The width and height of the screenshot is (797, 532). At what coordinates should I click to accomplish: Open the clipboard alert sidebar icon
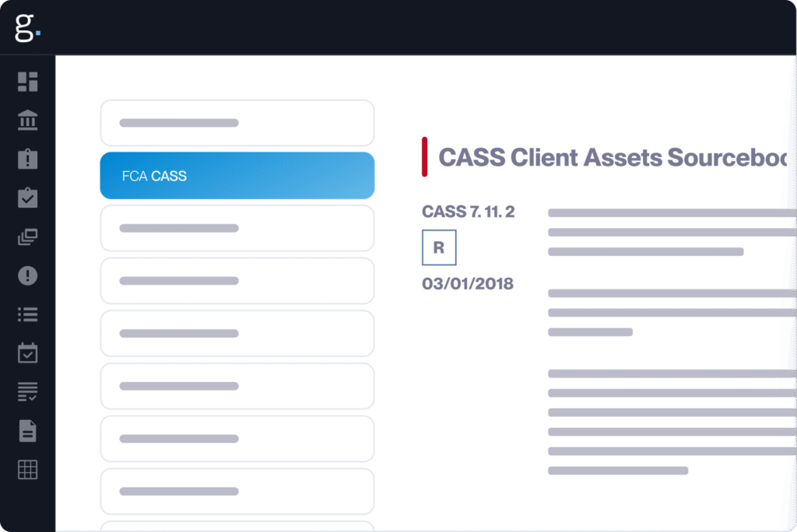click(x=28, y=159)
